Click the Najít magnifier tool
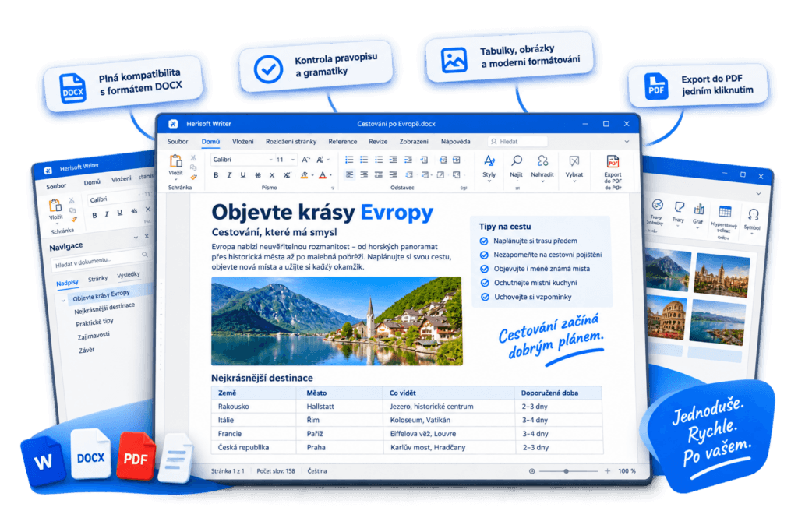 point(517,167)
